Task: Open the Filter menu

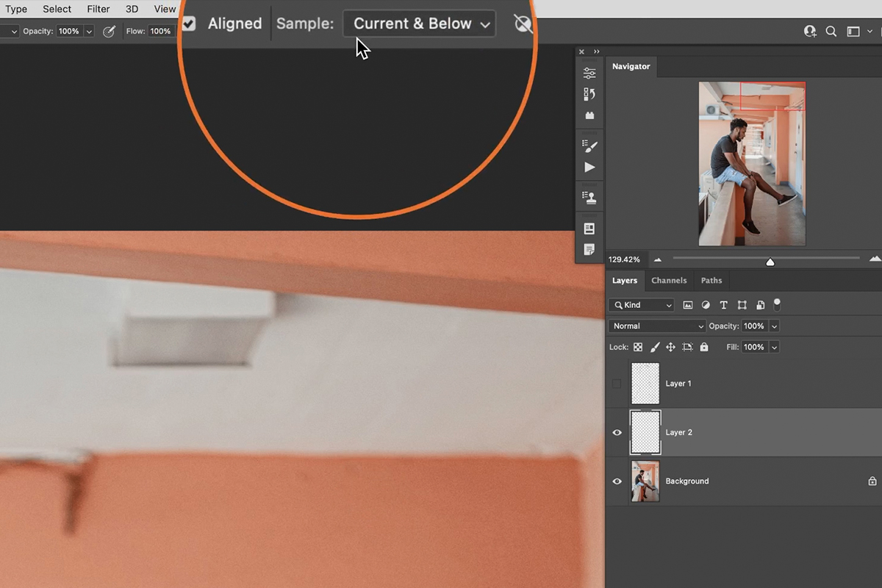Action: 98,9
